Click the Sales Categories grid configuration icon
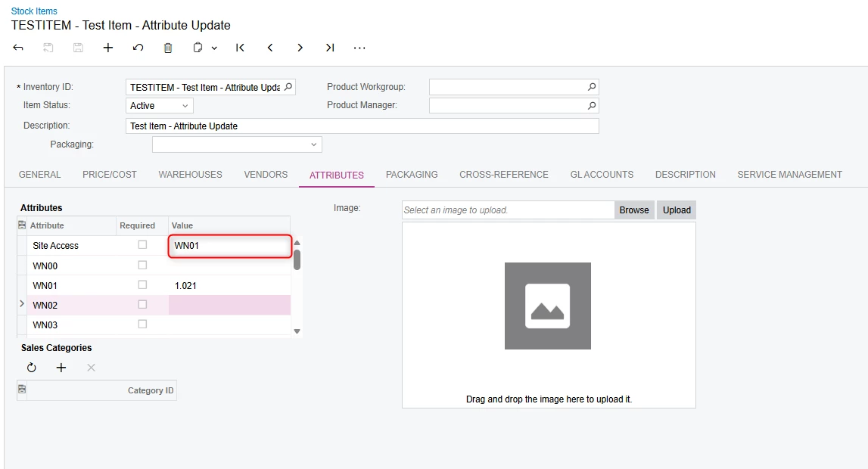 22,390
